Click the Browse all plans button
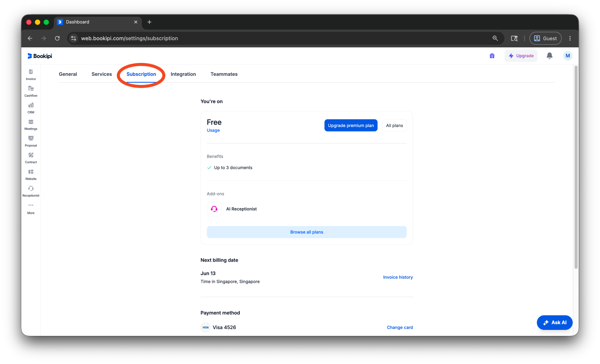Viewport: 600px width, 364px height. point(306,232)
